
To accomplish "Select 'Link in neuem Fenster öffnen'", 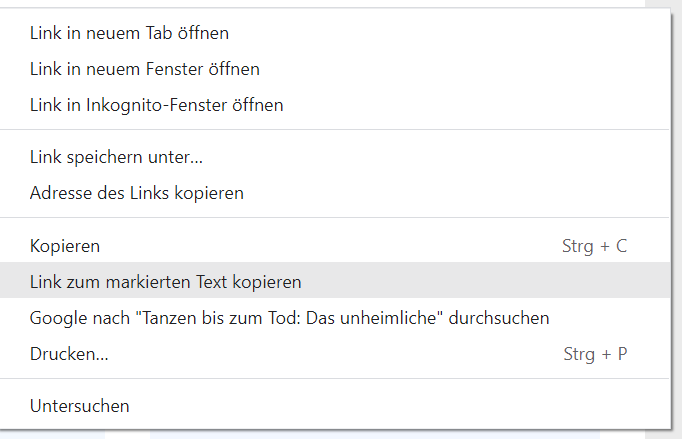I will tap(145, 69).
